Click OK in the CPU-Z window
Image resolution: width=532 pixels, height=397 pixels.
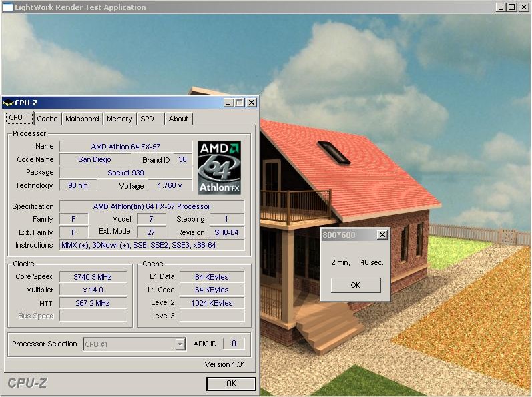pos(231,384)
